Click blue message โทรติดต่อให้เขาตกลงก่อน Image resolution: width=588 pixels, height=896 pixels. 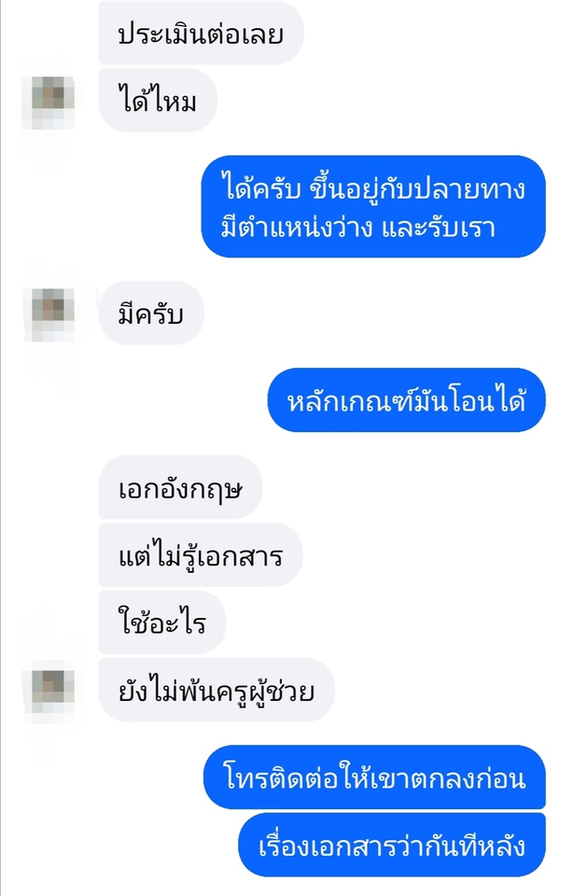coord(374,777)
